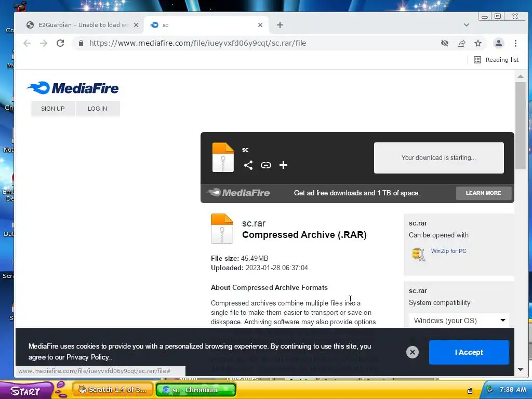Click the File size 45.49MB text

pyautogui.click(x=240, y=259)
